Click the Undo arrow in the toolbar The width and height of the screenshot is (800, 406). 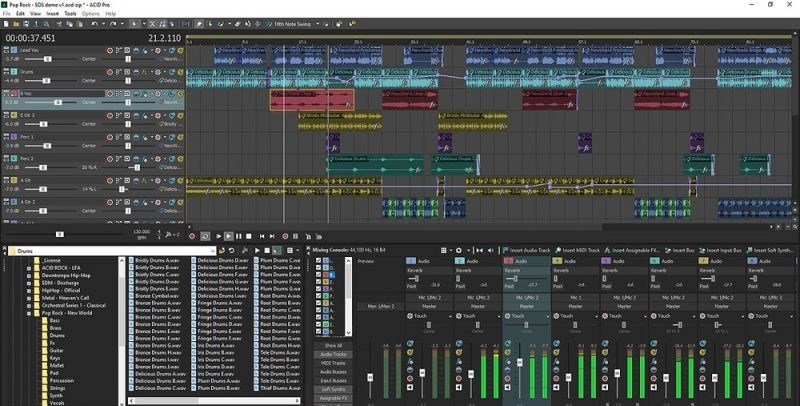pos(94,24)
